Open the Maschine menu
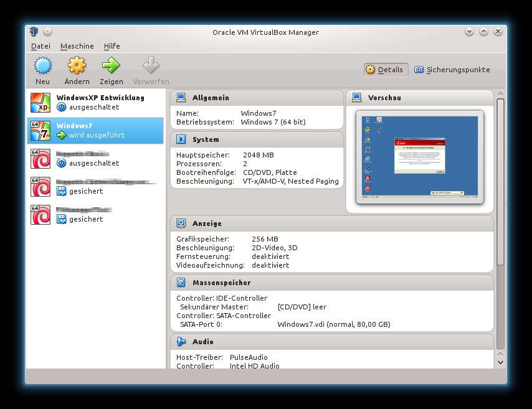 [77, 46]
